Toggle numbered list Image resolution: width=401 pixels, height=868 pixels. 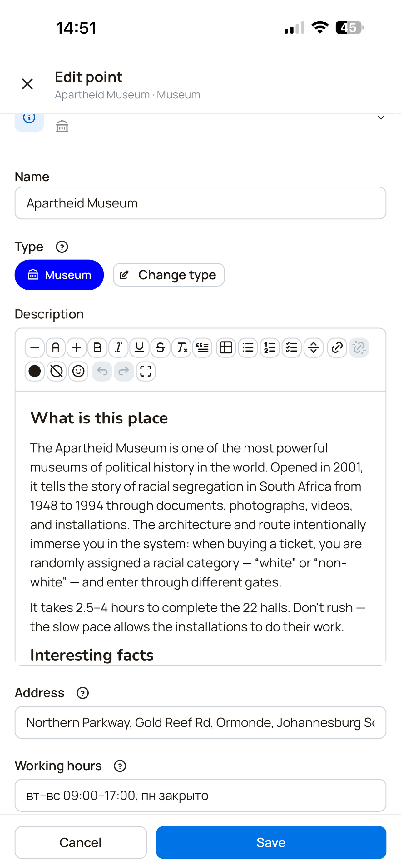coord(270,348)
